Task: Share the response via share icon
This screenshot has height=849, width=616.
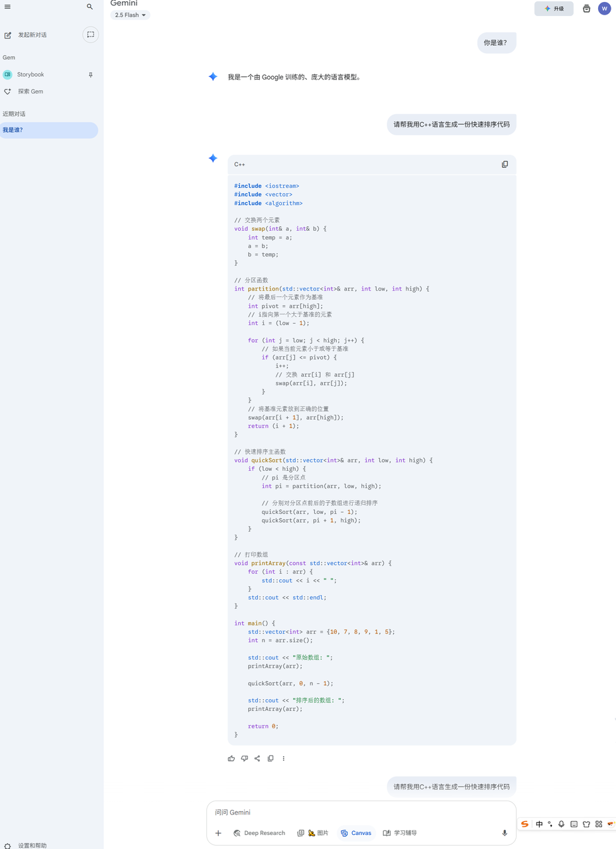Action: [257, 758]
